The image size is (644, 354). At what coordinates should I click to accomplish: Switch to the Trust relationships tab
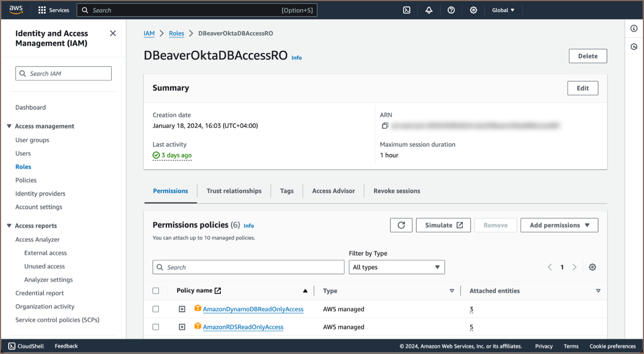point(234,191)
